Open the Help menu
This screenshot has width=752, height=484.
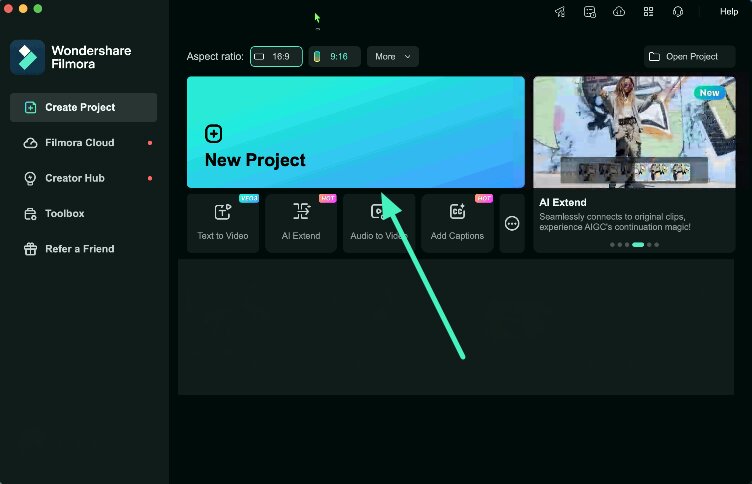point(728,12)
